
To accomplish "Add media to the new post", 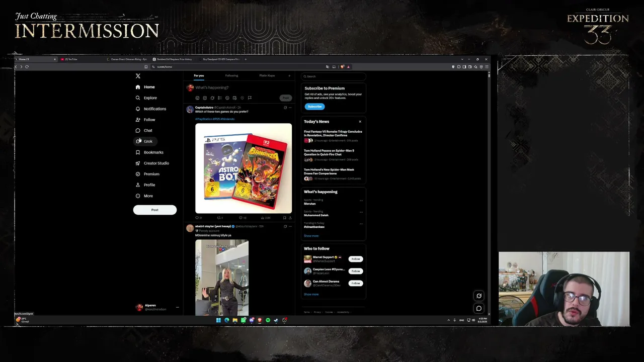I will click(197, 98).
